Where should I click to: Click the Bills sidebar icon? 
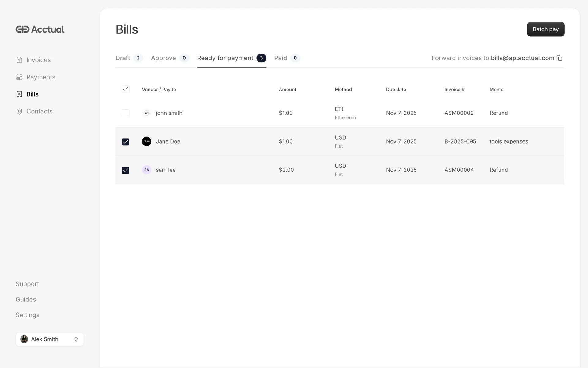pos(19,94)
